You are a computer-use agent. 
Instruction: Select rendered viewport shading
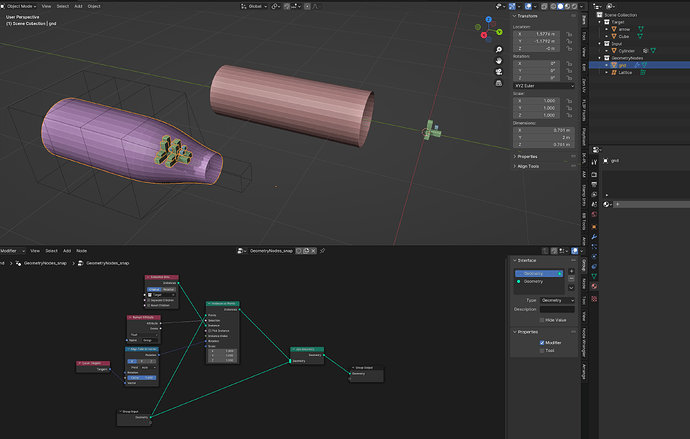pos(574,6)
